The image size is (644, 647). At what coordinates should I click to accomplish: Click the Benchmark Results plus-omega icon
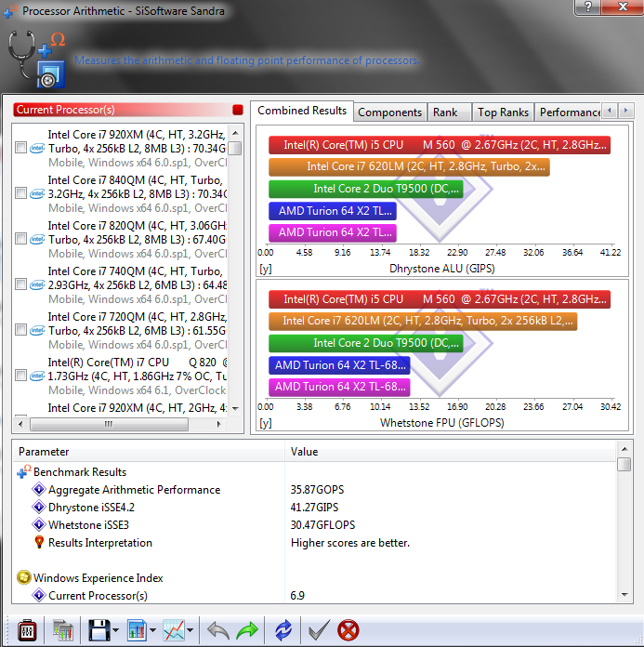tap(23, 471)
